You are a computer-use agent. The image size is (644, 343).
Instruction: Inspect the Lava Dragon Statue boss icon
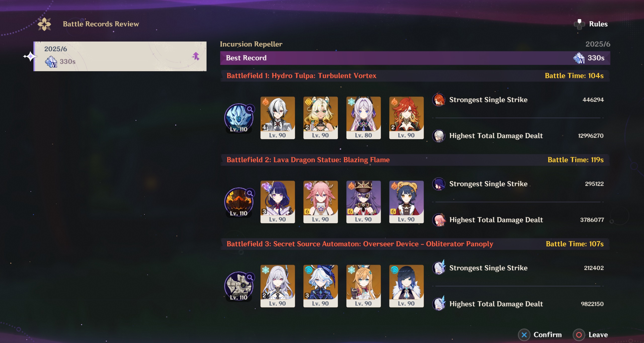point(239,202)
